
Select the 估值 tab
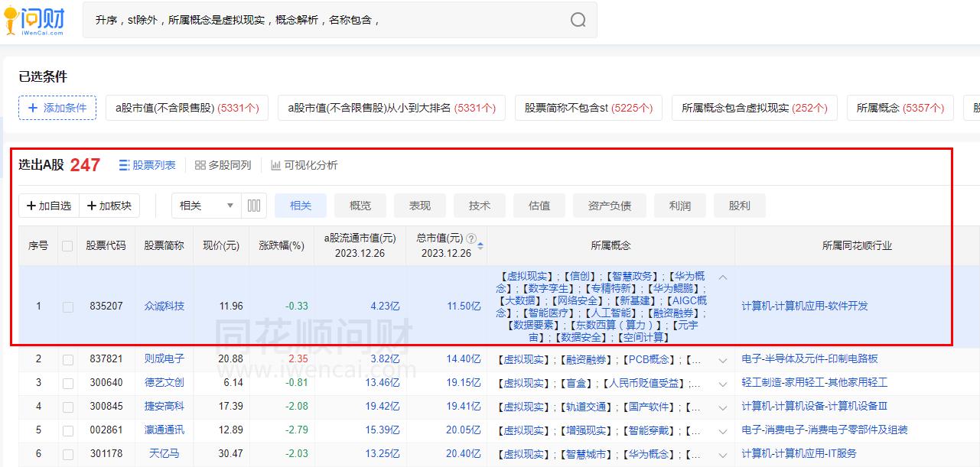539,206
